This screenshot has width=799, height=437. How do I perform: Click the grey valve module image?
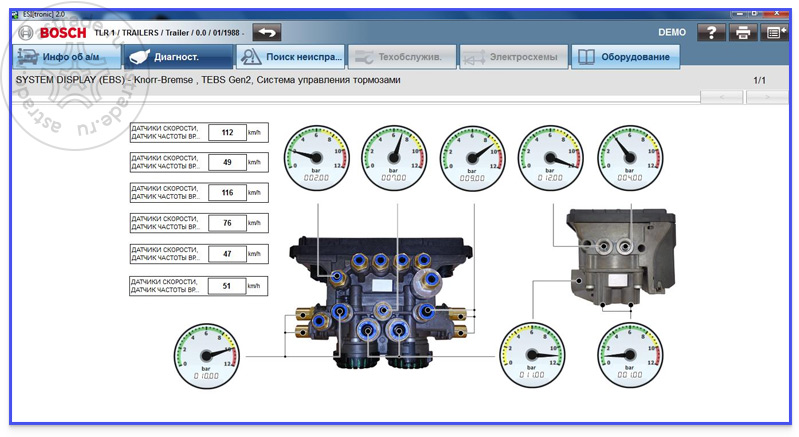(x=622, y=258)
